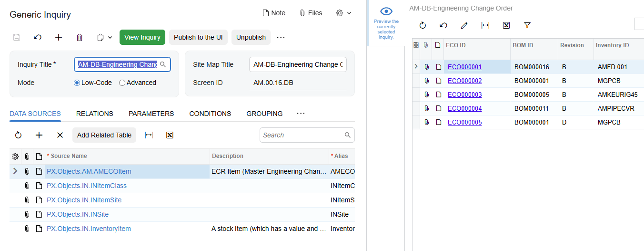Expand the PX.Objects.AM.AMECOItem row
This screenshot has height=251, width=644.
point(15,171)
